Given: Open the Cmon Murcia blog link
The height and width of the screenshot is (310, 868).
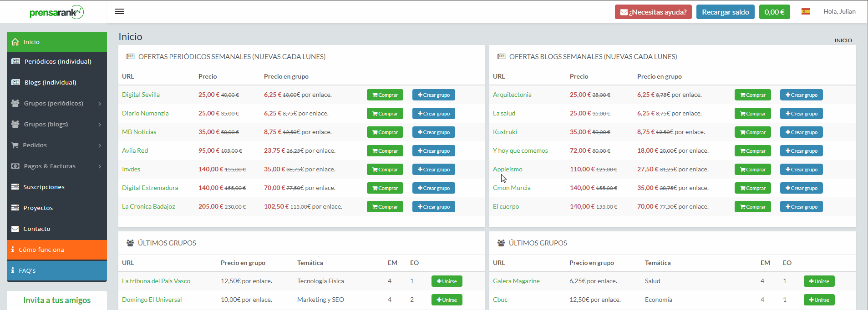Looking at the screenshot, I should coord(512,188).
